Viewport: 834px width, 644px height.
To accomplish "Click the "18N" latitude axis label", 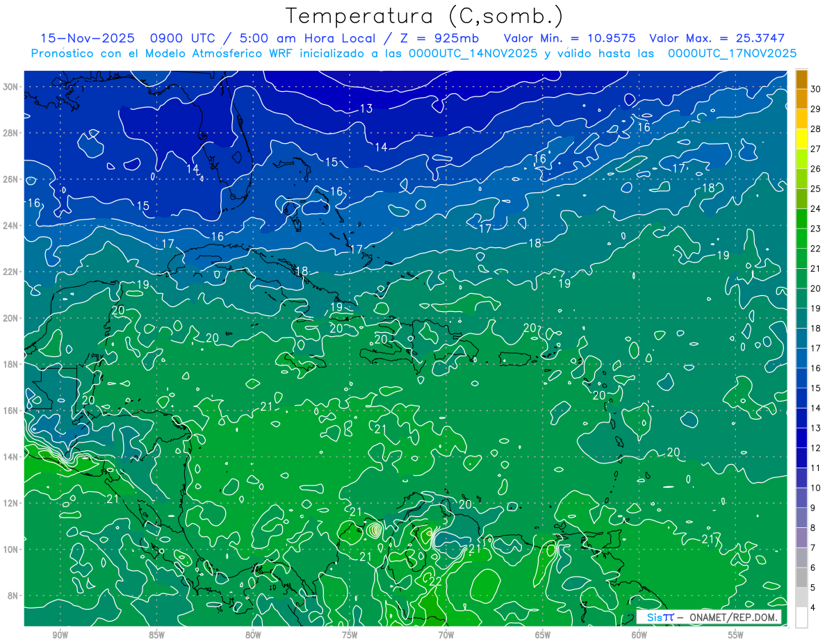I will point(10,364).
